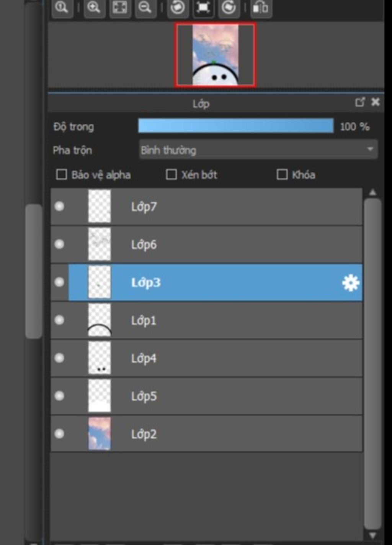Enable the Bảo vệ alpha checkbox

point(62,175)
